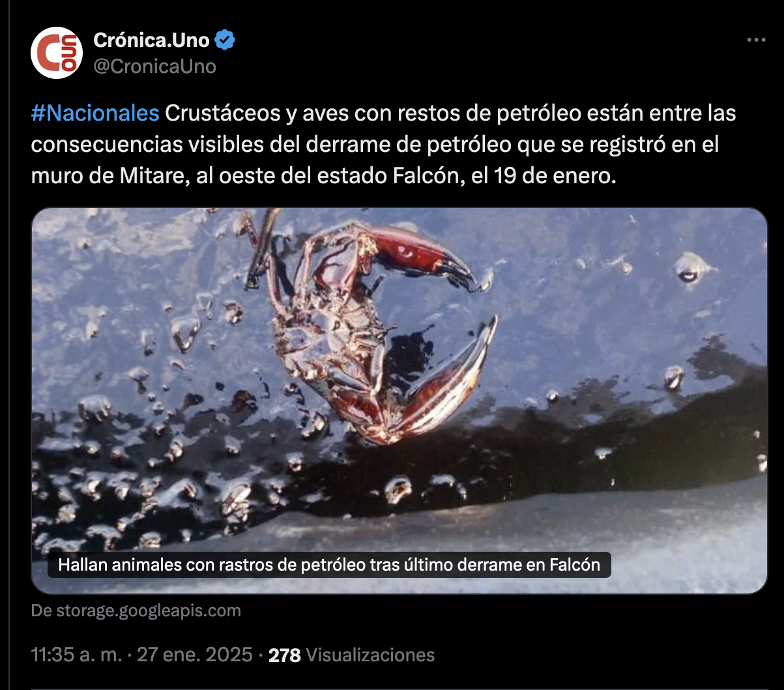Click the 278 view count number

tap(285, 655)
